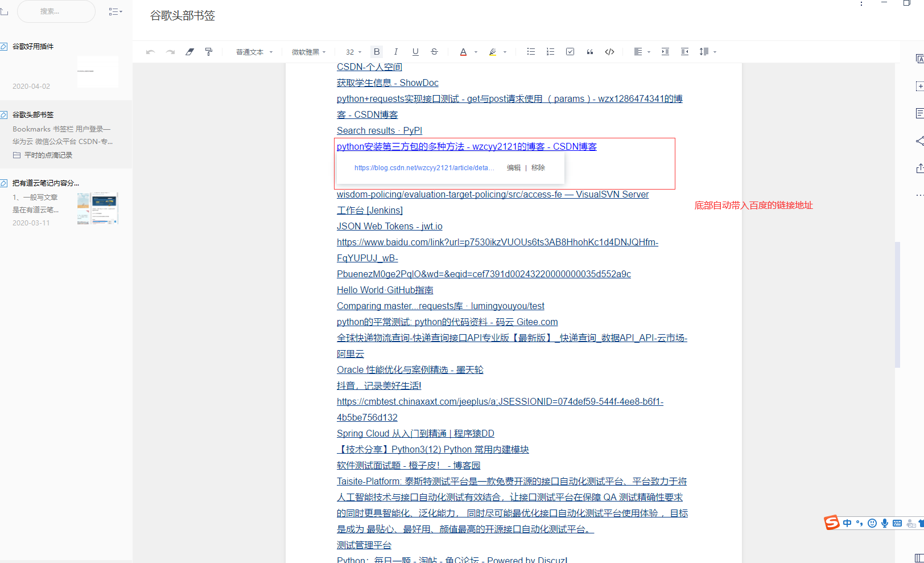
Task: Open the Hello World·GitHub指南 link
Action: [385, 290]
